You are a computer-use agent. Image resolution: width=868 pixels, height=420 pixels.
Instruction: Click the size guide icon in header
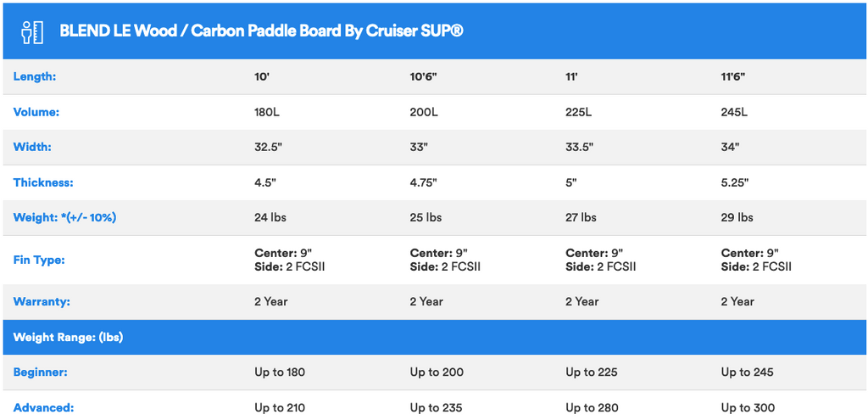32,31
